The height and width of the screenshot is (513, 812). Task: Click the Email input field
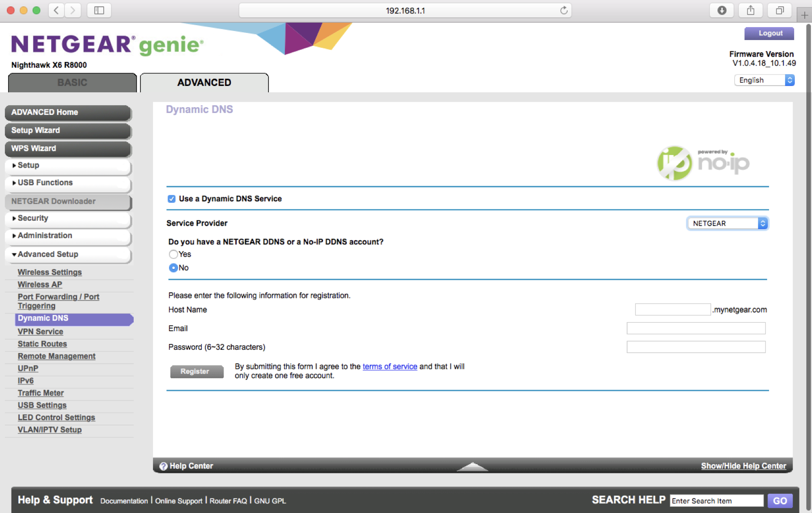[696, 328]
